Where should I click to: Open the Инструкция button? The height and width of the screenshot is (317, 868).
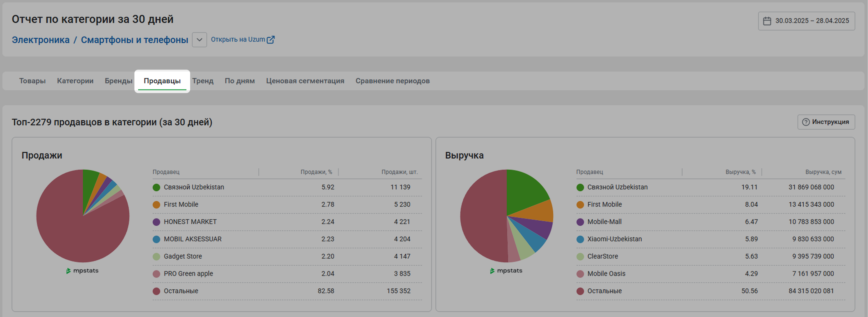pyautogui.click(x=826, y=122)
